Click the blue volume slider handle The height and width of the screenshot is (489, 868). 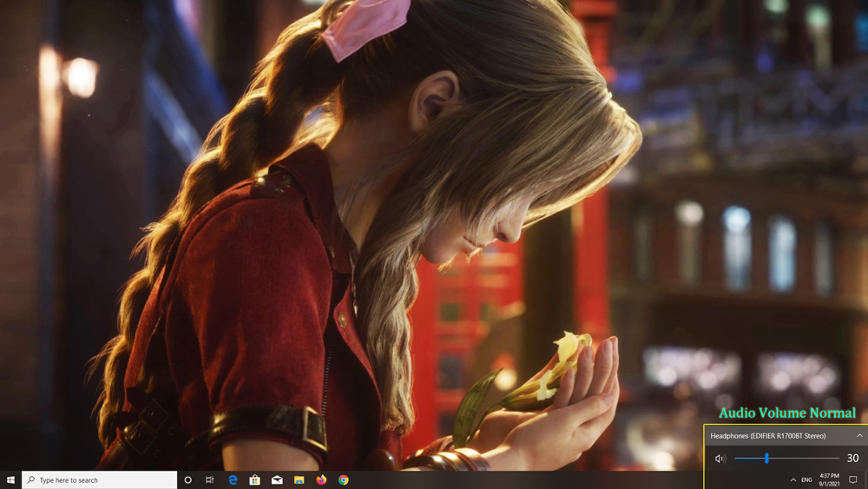766,458
